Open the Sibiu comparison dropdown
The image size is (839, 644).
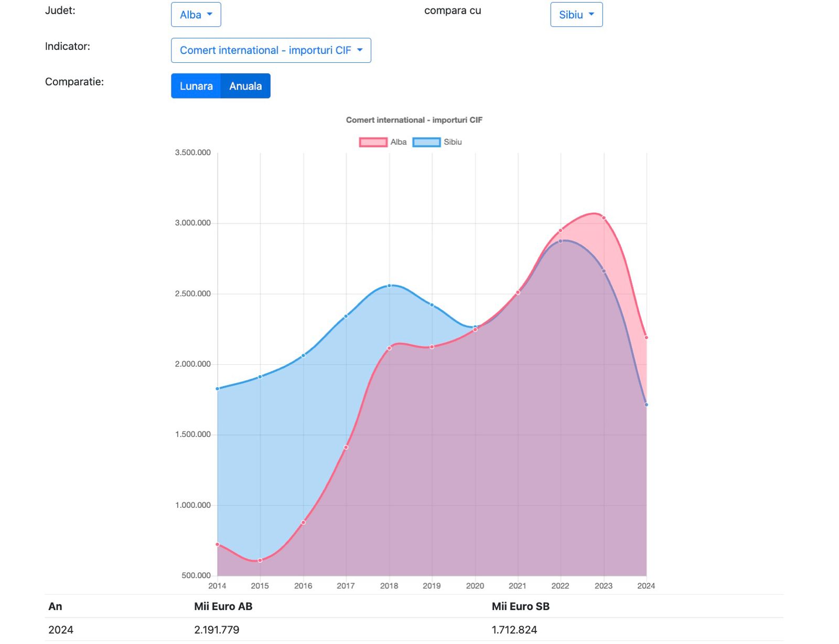576,15
